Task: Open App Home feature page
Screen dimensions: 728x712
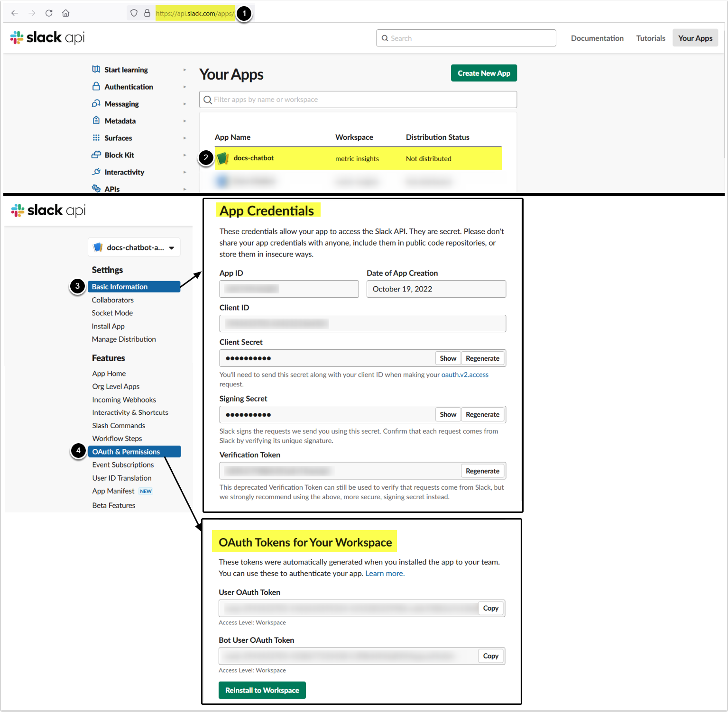Action: pos(109,374)
